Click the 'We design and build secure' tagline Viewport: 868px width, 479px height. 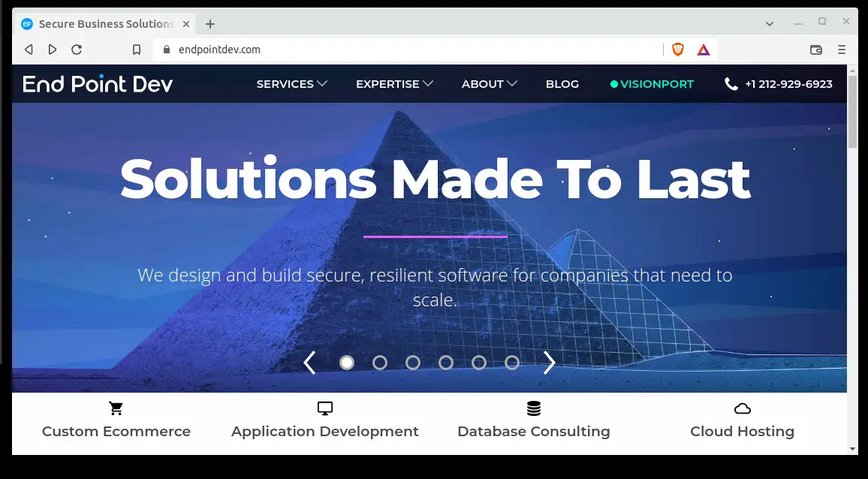435,288
